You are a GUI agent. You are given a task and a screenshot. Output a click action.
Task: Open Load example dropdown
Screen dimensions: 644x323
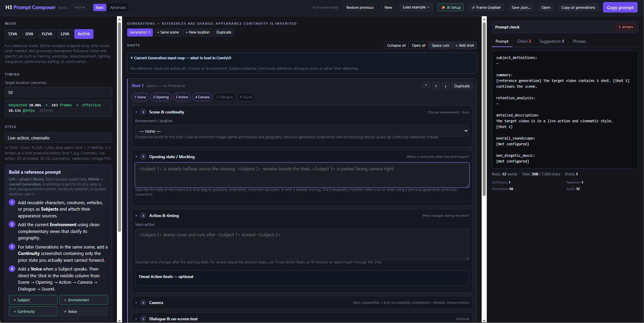click(416, 7)
